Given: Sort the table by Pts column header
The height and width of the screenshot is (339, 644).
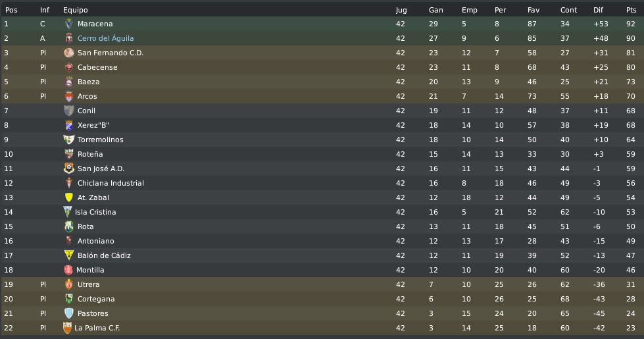Looking at the screenshot, I should pos(632,10).
